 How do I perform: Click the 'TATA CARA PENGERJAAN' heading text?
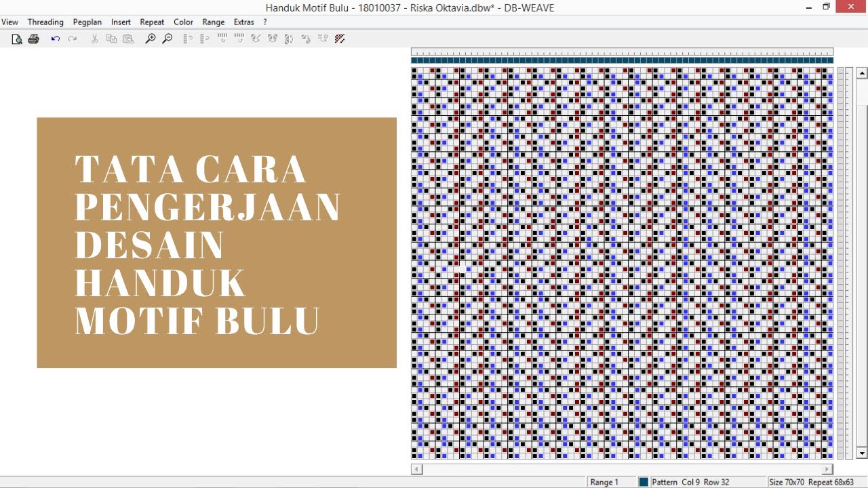coord(208,188)
